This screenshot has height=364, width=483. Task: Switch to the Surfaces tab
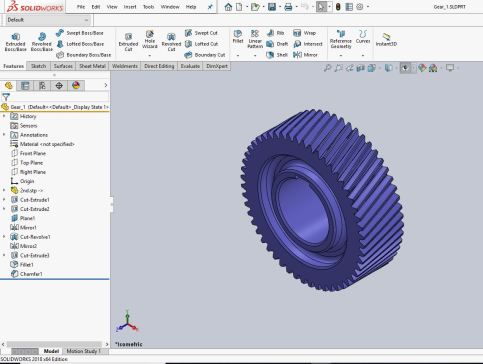click(63, 66)
